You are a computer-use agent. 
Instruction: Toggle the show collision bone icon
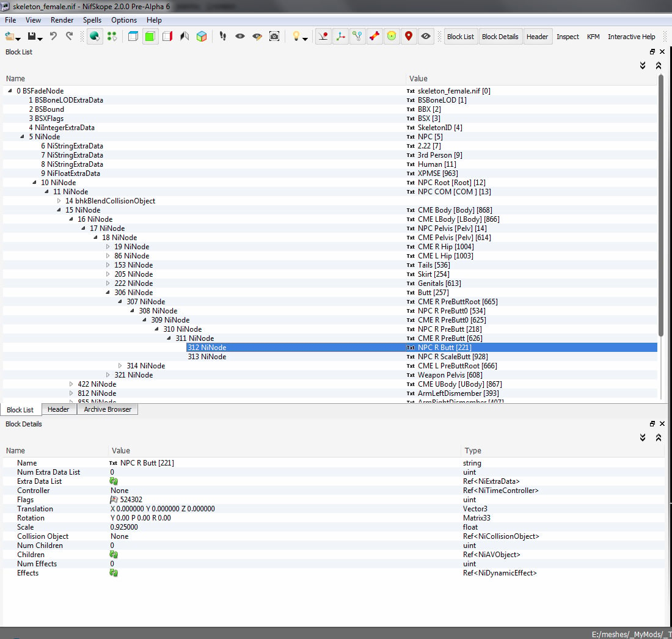pyautogui.click(x=374, y=37)
